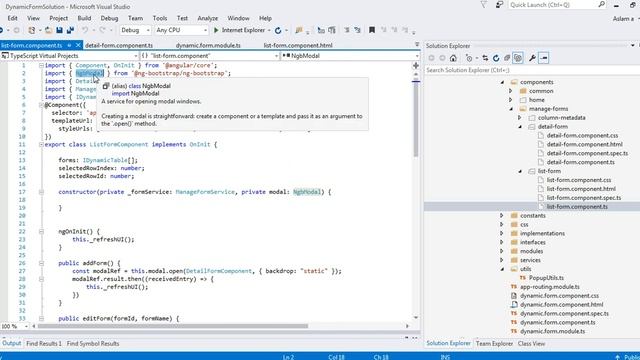Open TypeScript Virtual Projects dropdown
Screen dimensions: 640x360
(69, 56)
